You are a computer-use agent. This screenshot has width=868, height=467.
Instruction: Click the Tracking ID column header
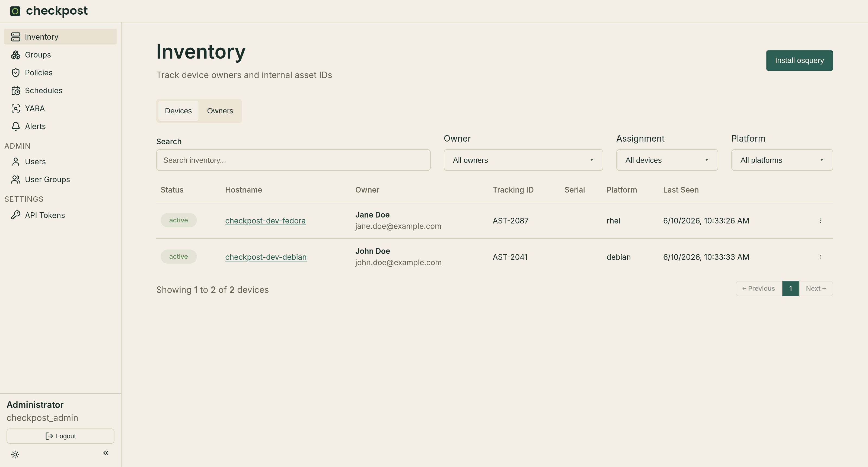click(x=513, y=190)
